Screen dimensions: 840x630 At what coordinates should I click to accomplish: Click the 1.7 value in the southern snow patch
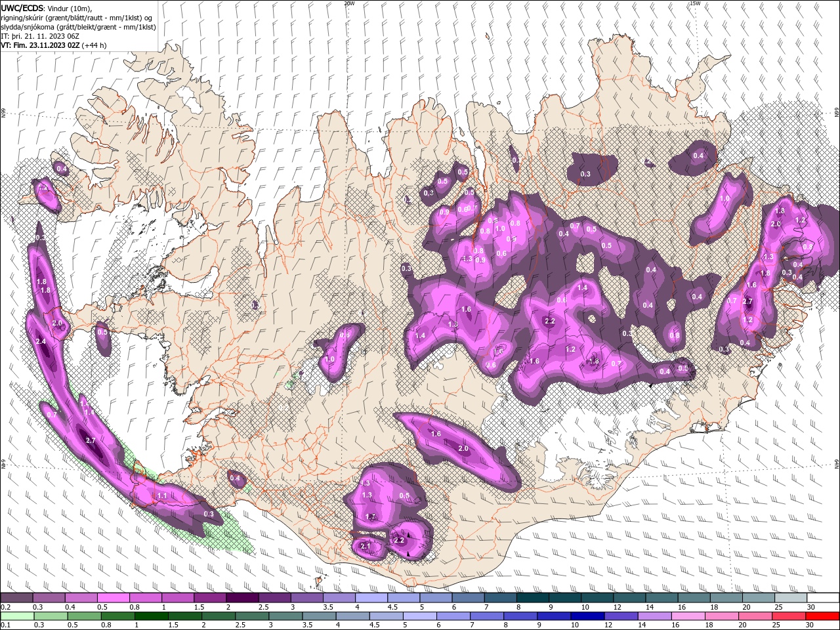click(370, 517)
